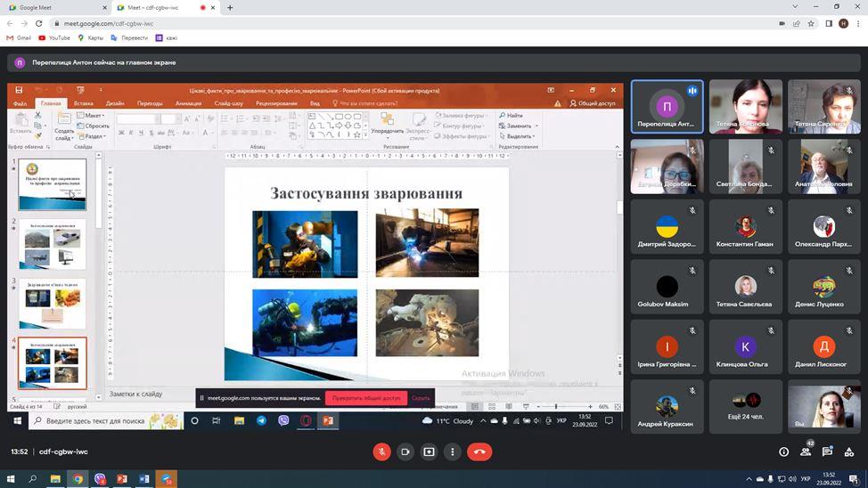Open the YouTube bookmark in Chrome
The height and width of the screenshot is (488, 868).
pyautogui.click(x=54, y=37)
